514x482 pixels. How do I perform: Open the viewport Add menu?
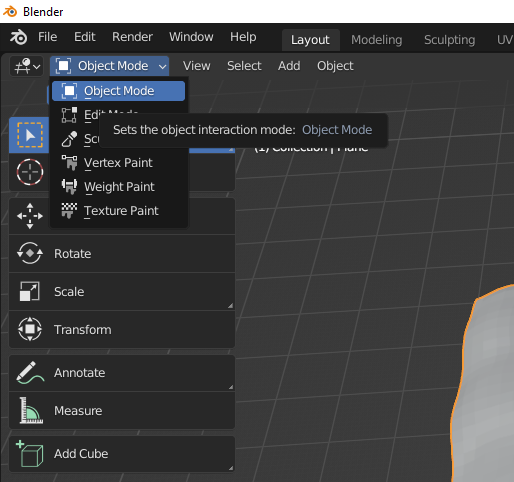[x=289, y=66]
